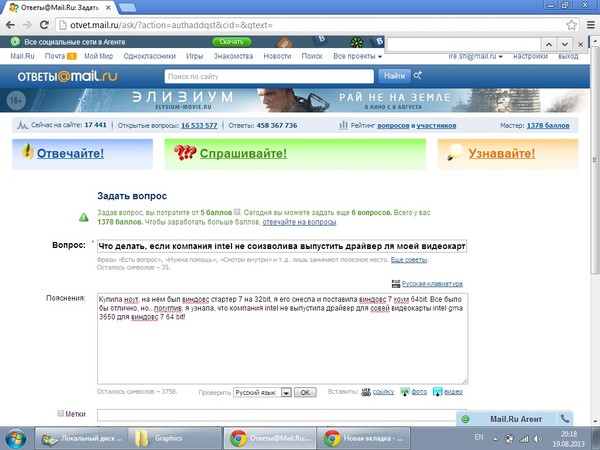Insert a photo via the фото link

[x=419, y=392]
